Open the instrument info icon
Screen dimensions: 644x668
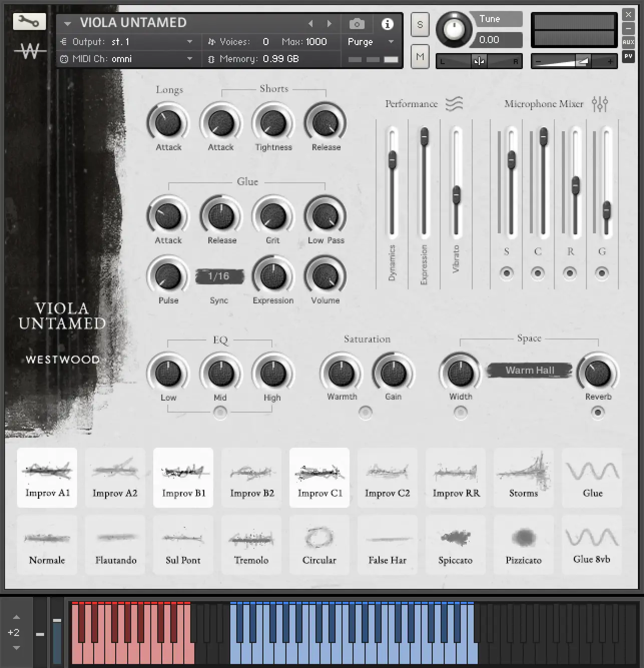(x=387, y=24)
